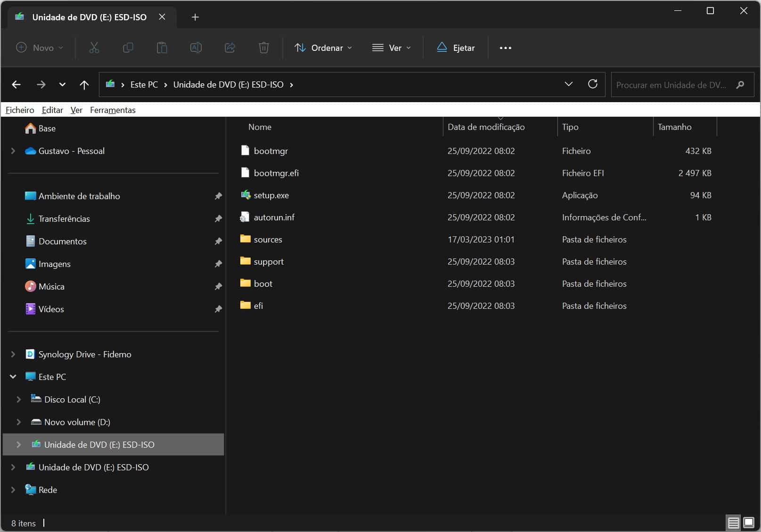Click the Paste clipboard icon

point(162,48)
